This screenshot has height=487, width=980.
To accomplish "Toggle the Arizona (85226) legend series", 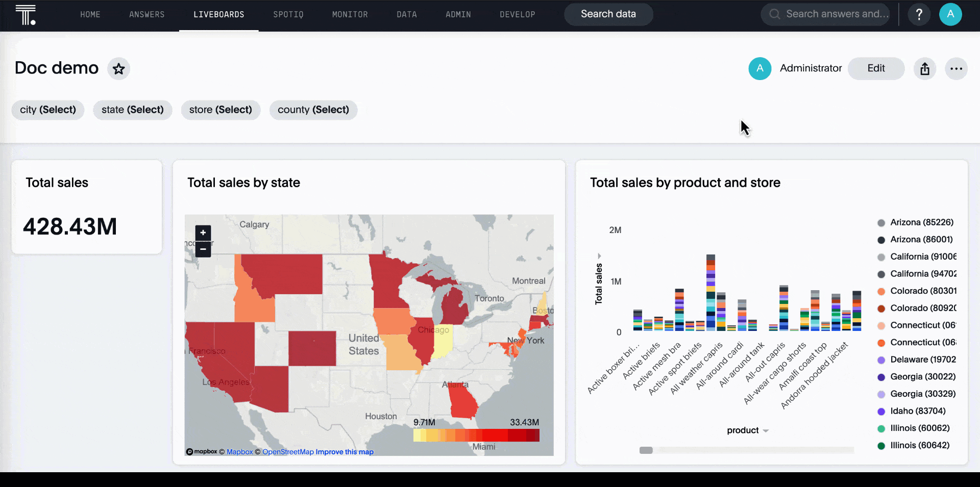I will click(x=921, y=222).
